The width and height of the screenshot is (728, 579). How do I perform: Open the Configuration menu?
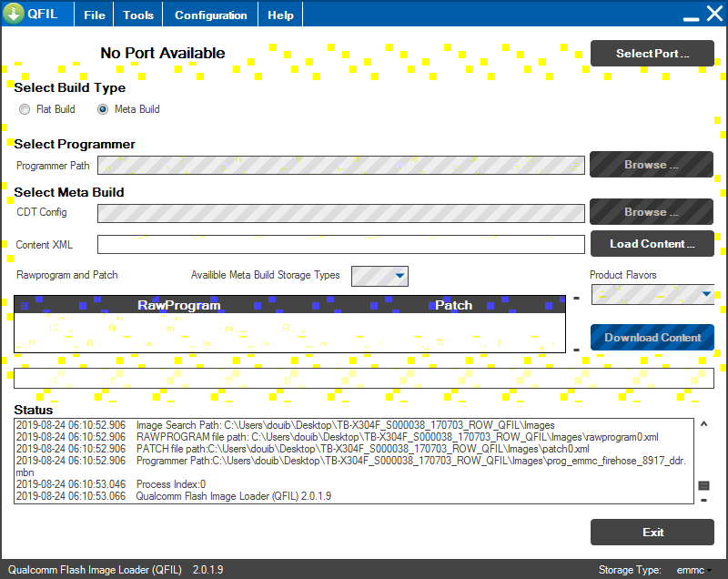(210, 14)
